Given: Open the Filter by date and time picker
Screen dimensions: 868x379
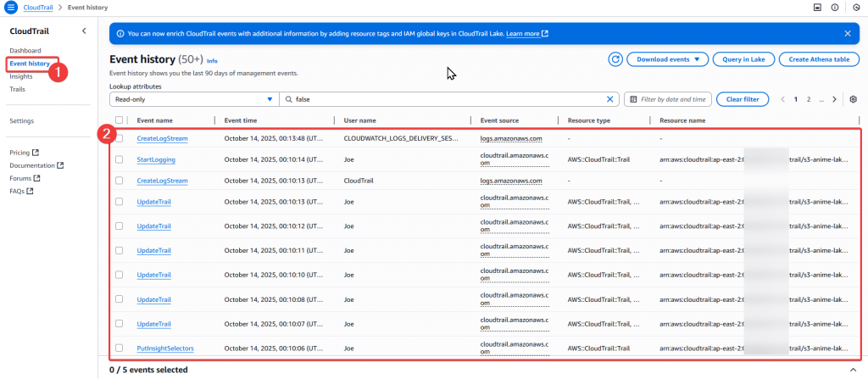Looking at the screenshot, I should click(x=668, y=99).
